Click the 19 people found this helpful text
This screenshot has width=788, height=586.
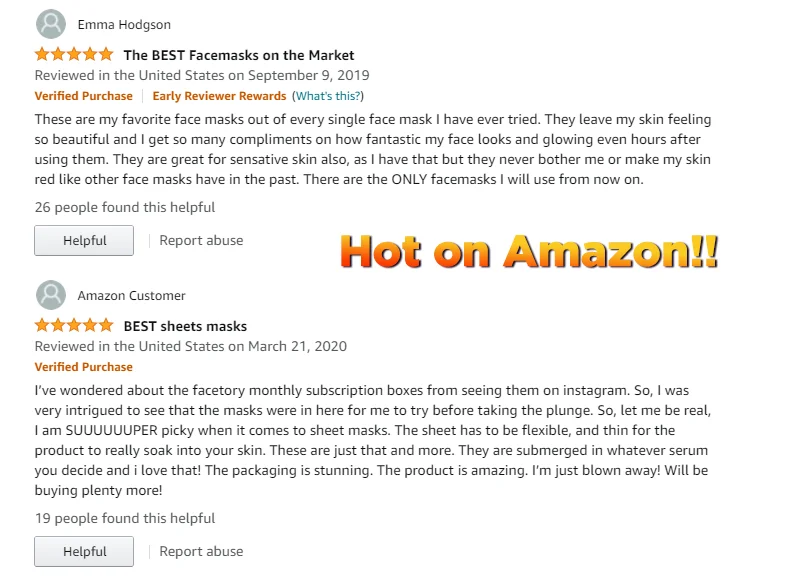click(125, 518)
